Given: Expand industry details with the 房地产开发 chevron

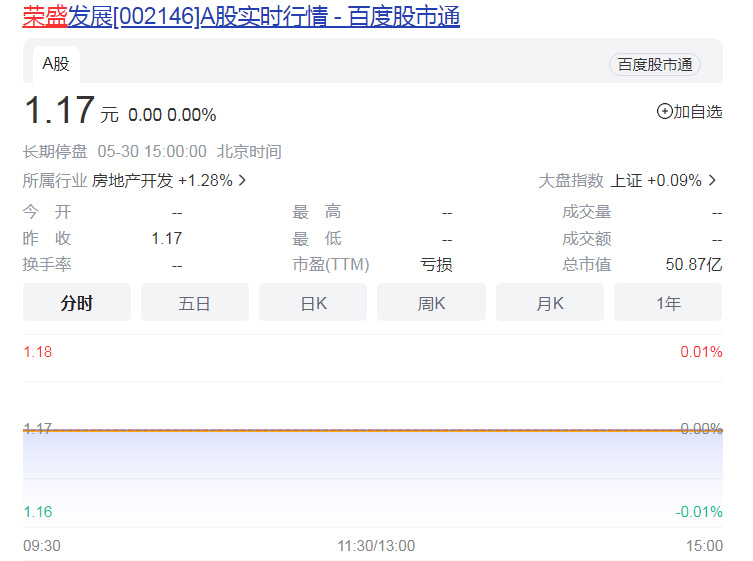Looking at the screenshot, I should pos(242,181).
